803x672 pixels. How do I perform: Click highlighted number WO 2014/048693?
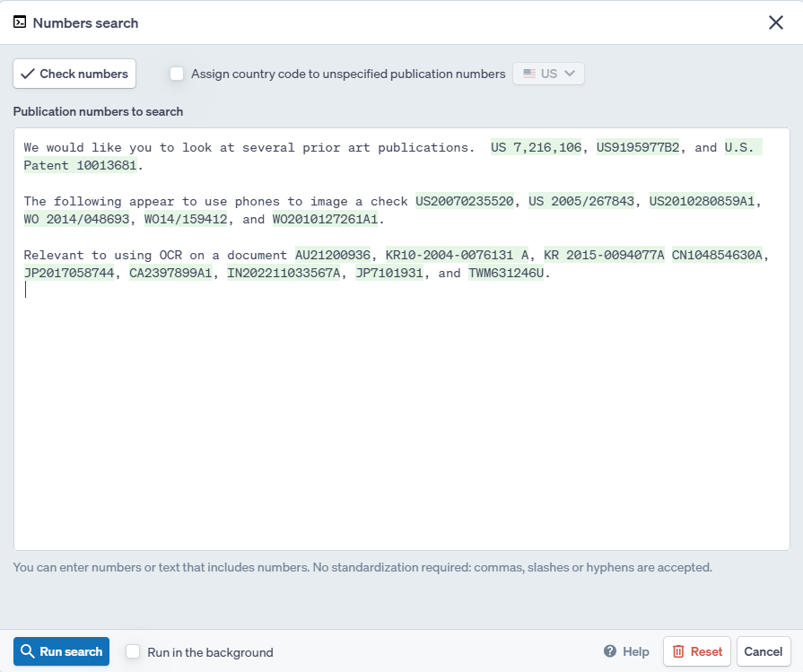77,219
